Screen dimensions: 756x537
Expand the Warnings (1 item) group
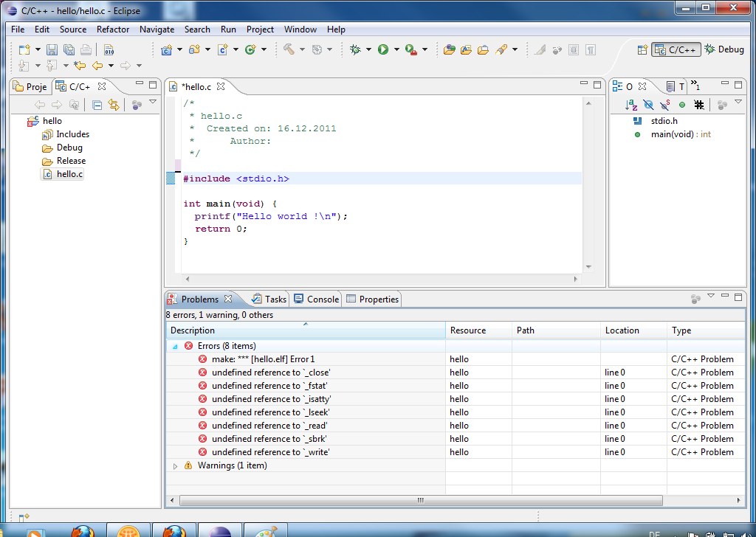pyautogui.click(x=175, y=466)
